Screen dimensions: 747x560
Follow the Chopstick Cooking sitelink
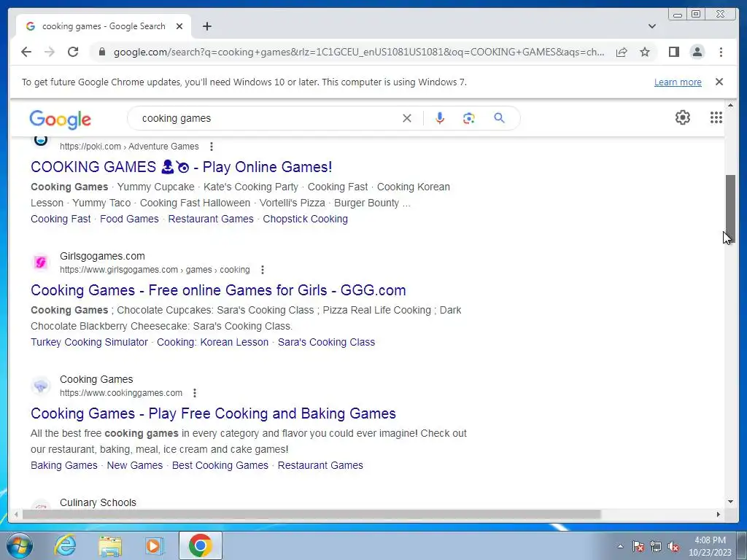(x=306, y=219)
